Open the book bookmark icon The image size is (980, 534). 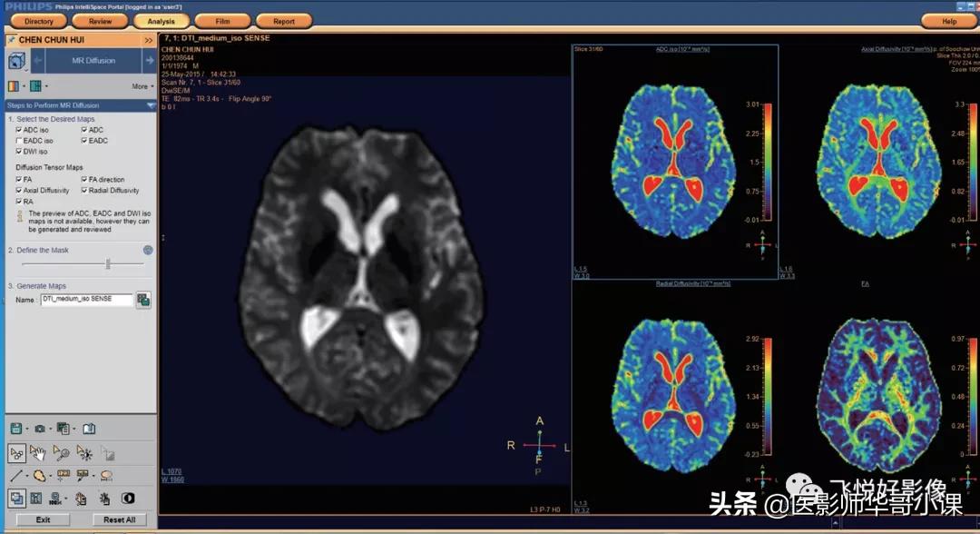point(89,429)
